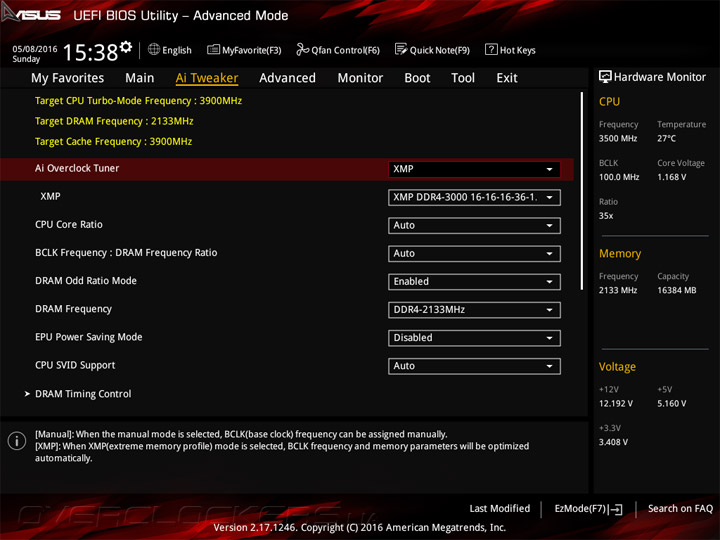This screenshot has height=540, width=720.
Task: Select the EPU Power Saving Mode label
Action: click(x=89, y=337)
